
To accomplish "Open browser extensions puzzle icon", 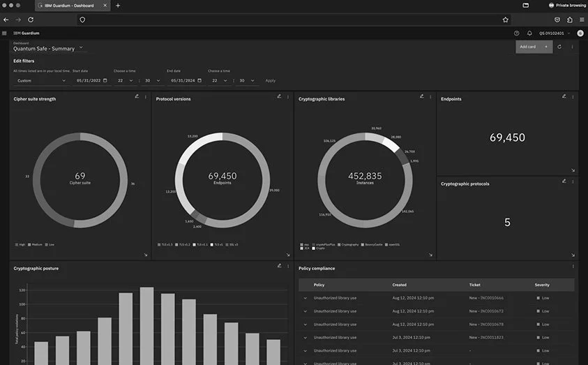I will [570, 20].
